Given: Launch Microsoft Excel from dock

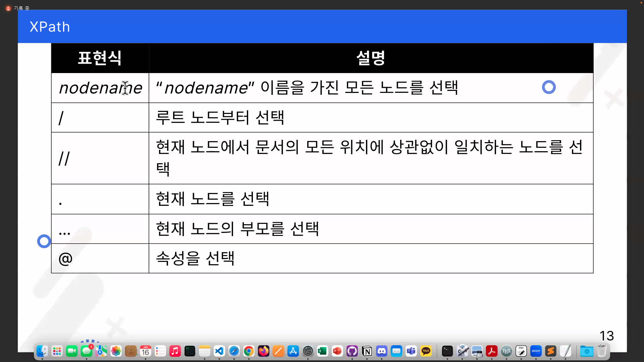Looking at the screenshot, I should pos(322,351).
